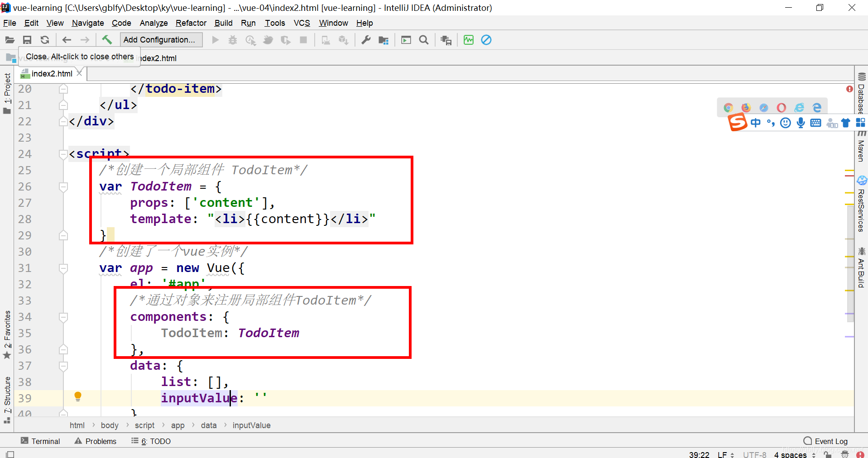Click the cursor position 39:22 indicator
Image resolution: width=868 pixels, height=458 pixels.
point(699,454)
